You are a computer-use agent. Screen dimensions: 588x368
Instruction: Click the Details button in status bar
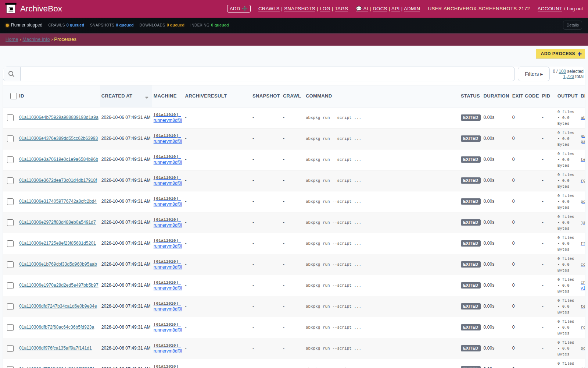coord(572,25)
